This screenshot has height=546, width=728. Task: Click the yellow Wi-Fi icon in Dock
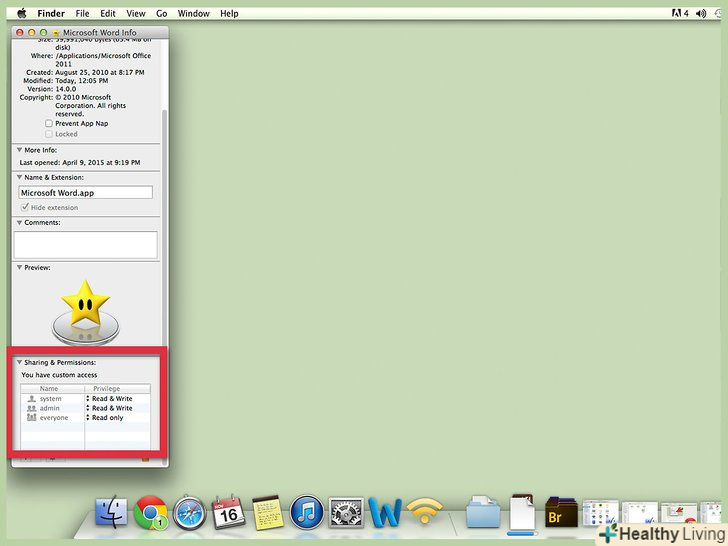tap(424, 511)
